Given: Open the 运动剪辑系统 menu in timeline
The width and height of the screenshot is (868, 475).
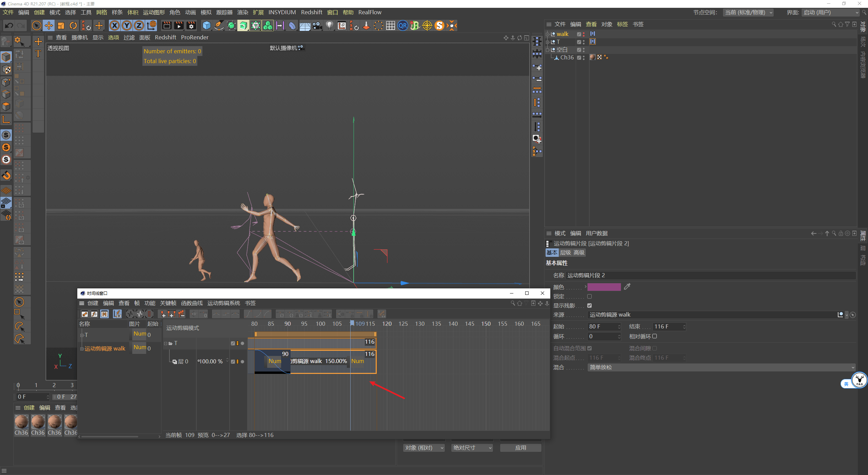Looking at the screenshot, I should click(223, 303).
